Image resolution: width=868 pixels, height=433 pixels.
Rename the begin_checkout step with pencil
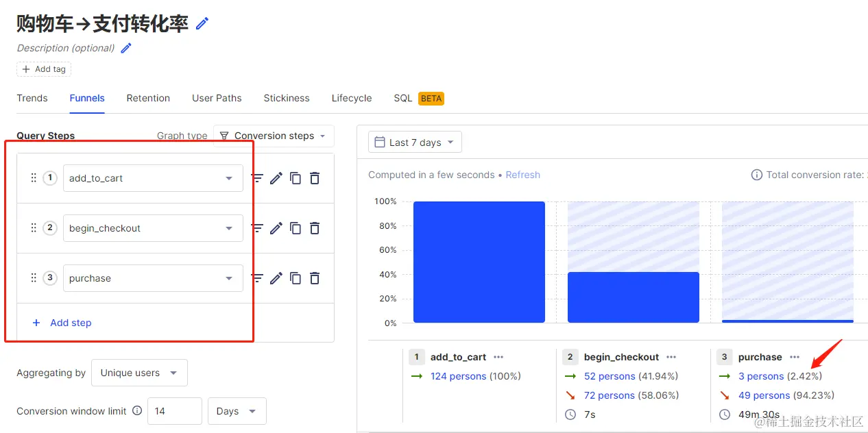276,228
